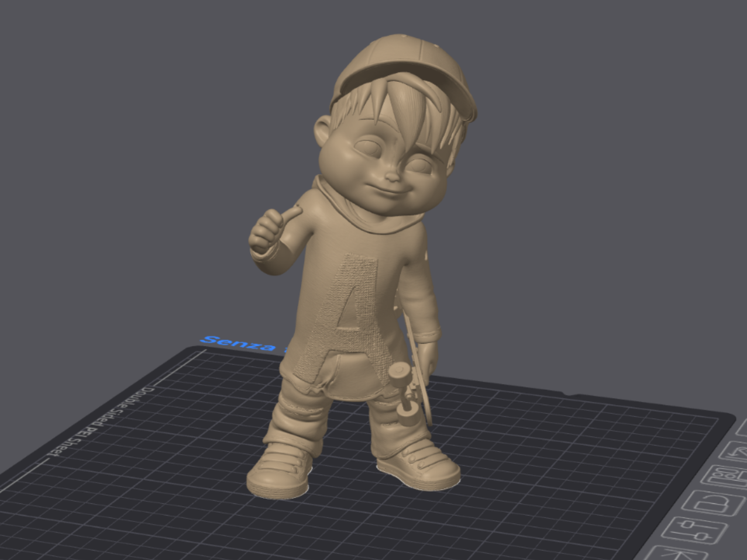Click the blue 'Senza' plate name label
This screenshot has height=560, width=747.
tap(237, 344)
